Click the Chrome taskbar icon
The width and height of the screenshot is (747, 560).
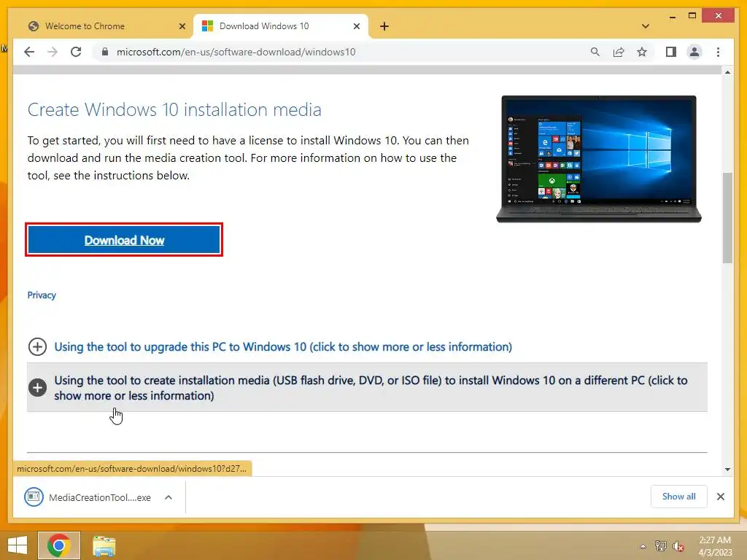(59, 545)
